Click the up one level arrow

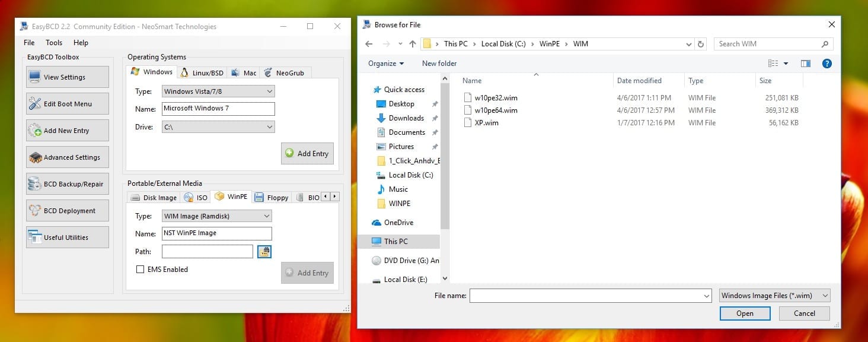[x=413, y=44]
